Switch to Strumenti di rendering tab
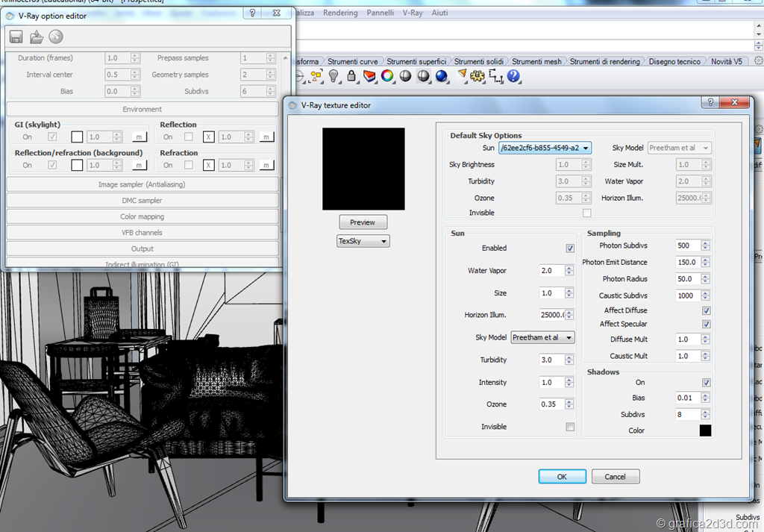This screenshot has height=532, width=764. [x=604, y=61]
